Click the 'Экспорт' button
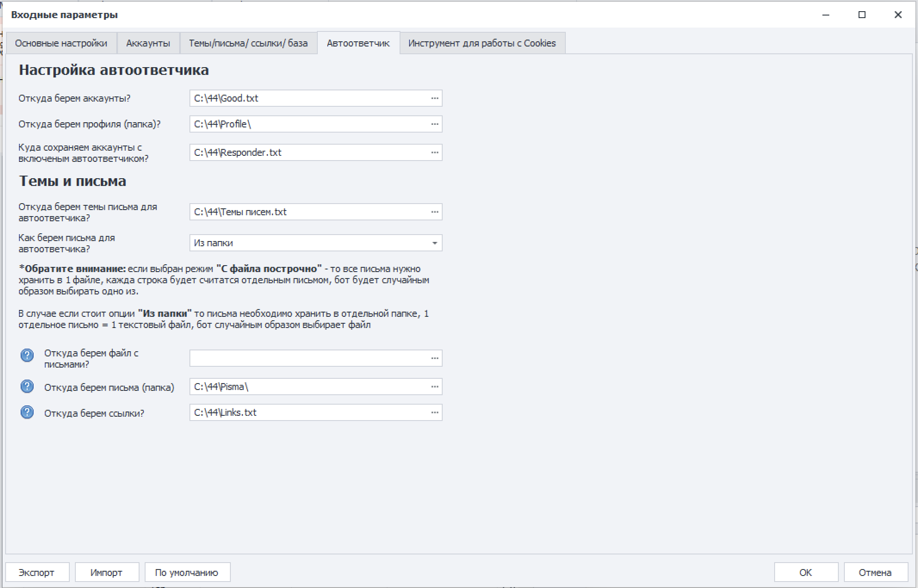 pos(37,573)
